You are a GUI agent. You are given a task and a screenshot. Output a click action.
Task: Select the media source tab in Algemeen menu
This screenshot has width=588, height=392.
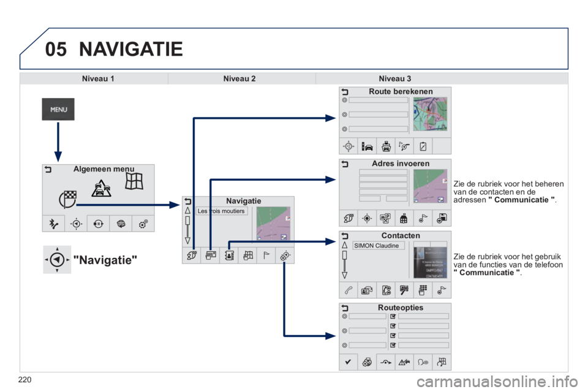(98, 224)
